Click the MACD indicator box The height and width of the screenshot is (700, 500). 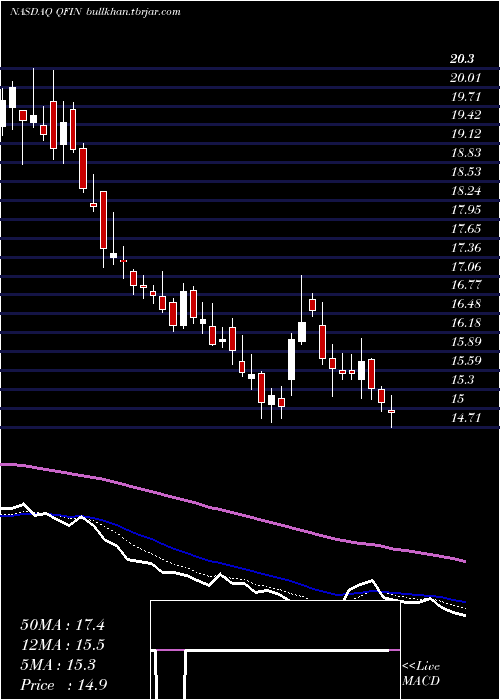click(275, 650)
